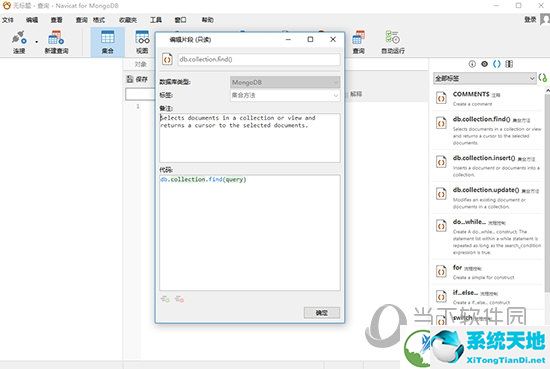Open the 标签 dropdown showing 集合方法
Screen dimensions: 550x369
click(285, 95)
